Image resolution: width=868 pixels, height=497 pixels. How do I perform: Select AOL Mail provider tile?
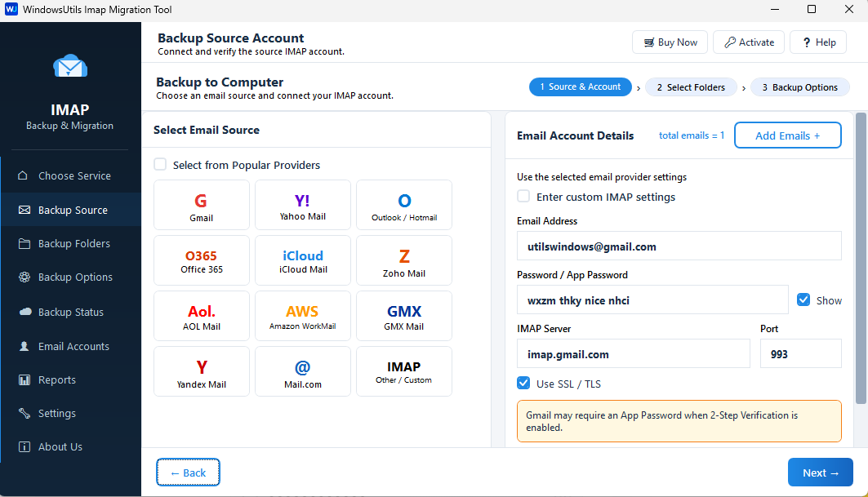pyautogui.click(x=202, y=316)
